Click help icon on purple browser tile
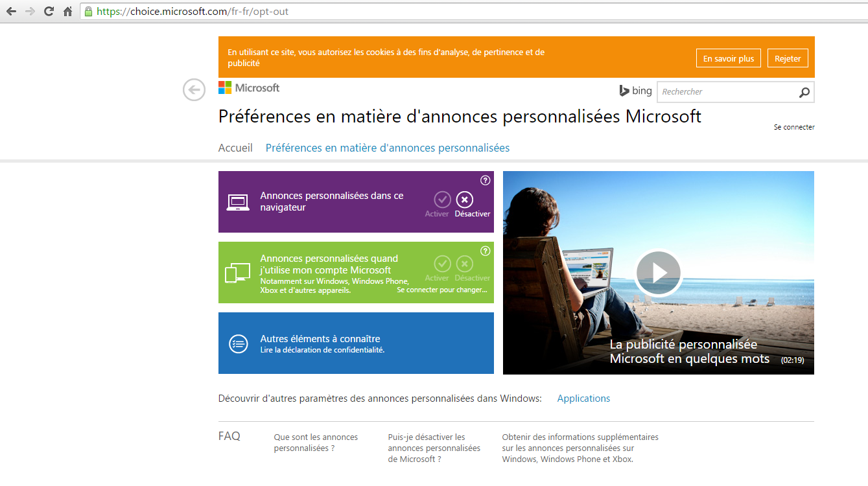This screenshot has width=868, height=486. (x=485, y=180)
